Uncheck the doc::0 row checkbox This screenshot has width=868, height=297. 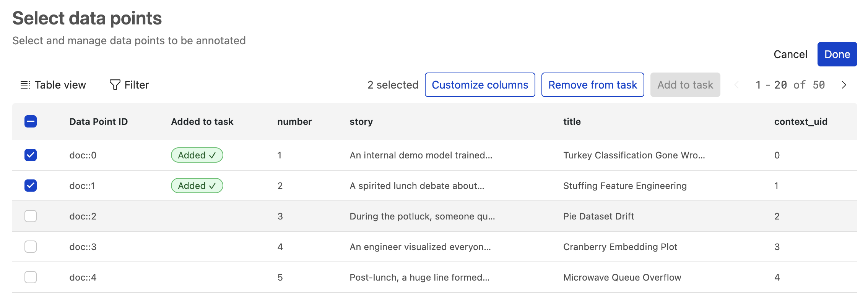[31, 155]
